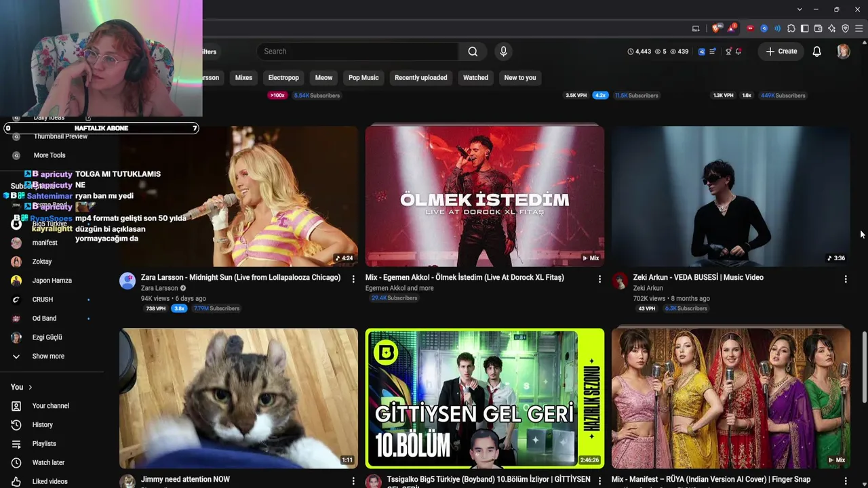868x488 pixels.
Task: Open the blue vidIQ icon beside stats
Action: [702, 52]
